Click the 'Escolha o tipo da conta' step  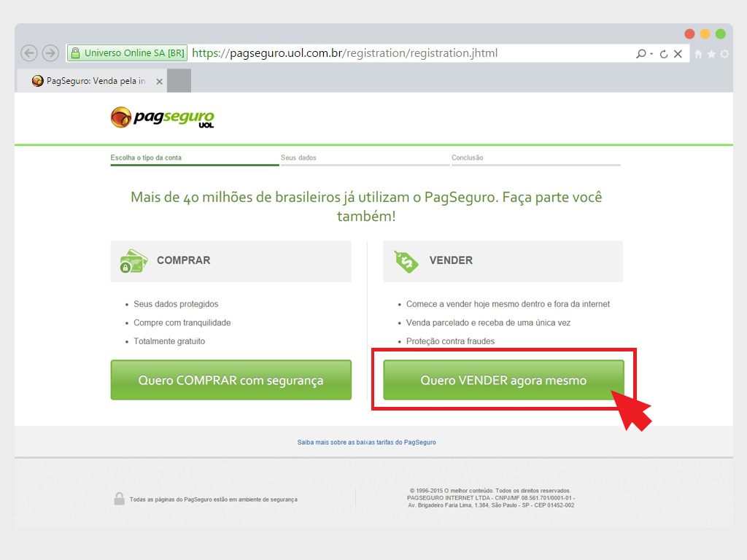[146, 157]
